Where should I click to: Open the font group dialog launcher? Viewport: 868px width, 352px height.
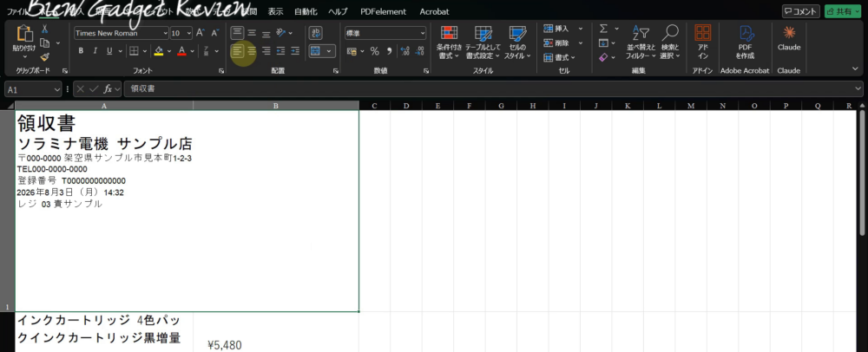[x=222, y=71]
